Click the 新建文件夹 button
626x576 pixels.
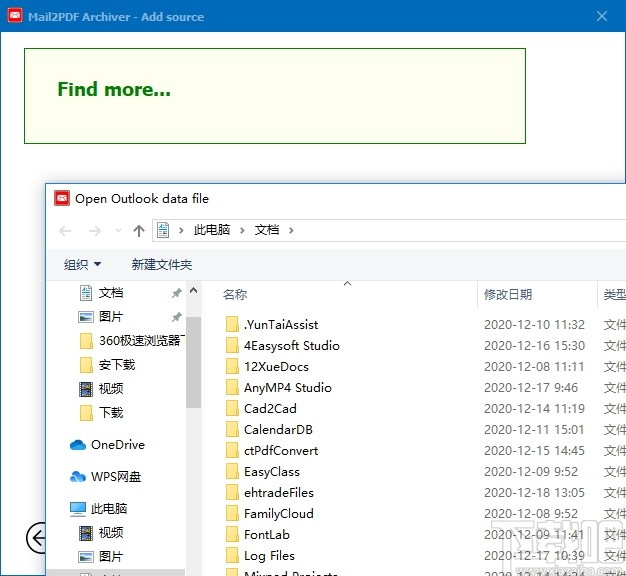pos(162,264)
